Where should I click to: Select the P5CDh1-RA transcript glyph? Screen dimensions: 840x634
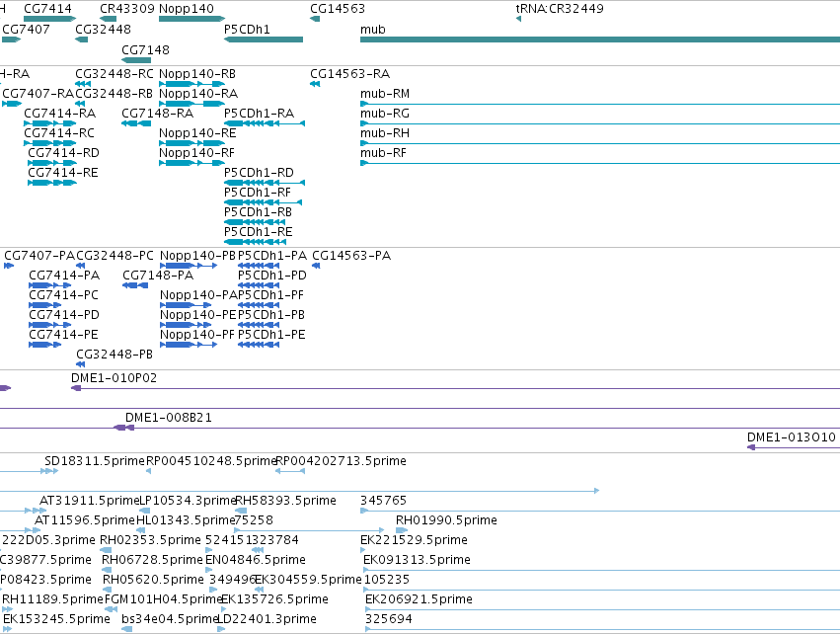(x=265, y=123)
